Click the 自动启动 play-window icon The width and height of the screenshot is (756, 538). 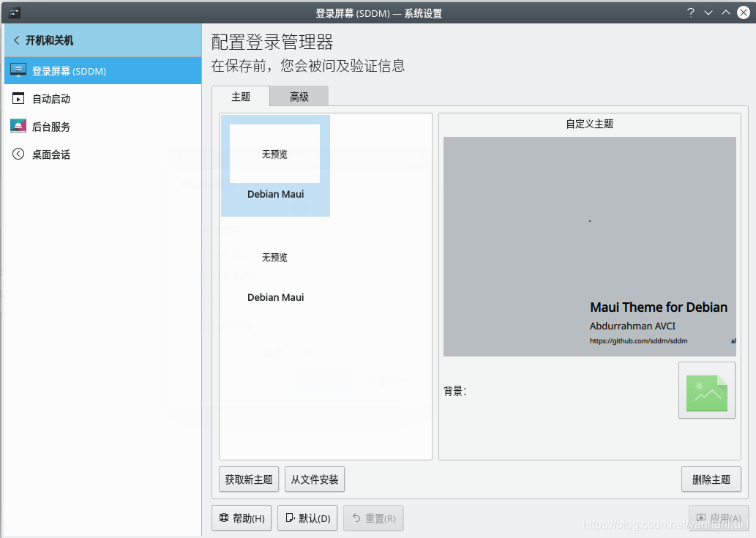(x=18, y=98)
